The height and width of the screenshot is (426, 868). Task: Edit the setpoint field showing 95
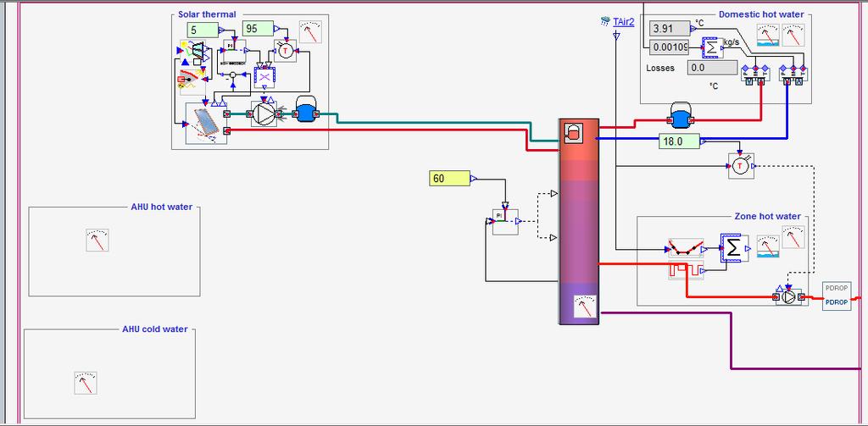(x=258, y=29)
